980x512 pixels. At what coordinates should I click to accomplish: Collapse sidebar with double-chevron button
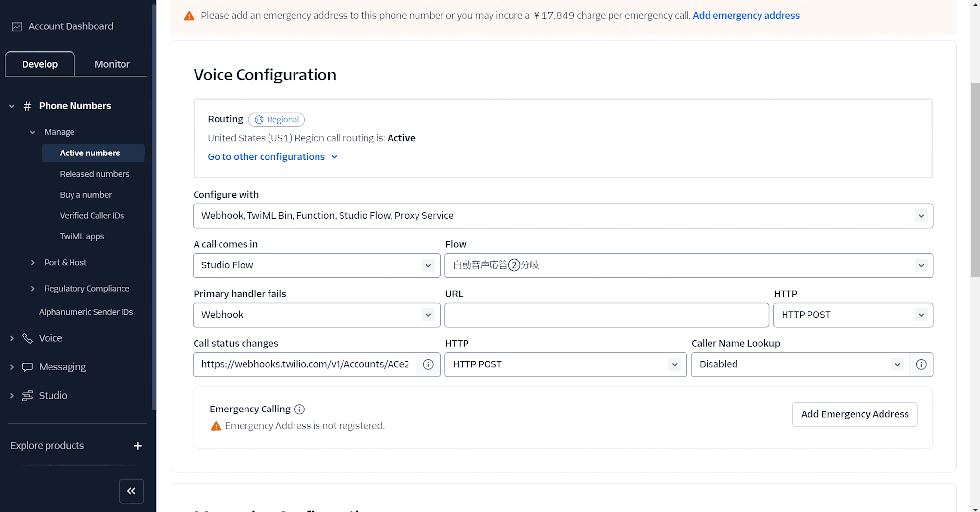tap(131, 491)
